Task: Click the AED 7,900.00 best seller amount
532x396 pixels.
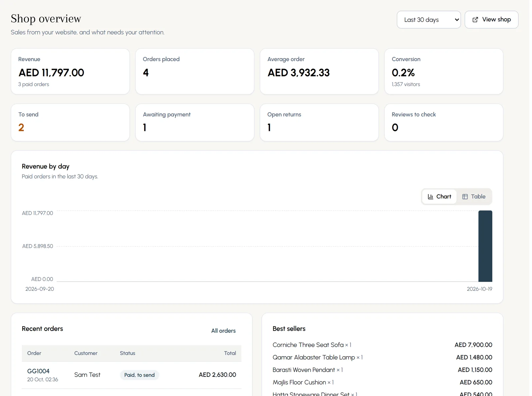Action: coord(473,345)
